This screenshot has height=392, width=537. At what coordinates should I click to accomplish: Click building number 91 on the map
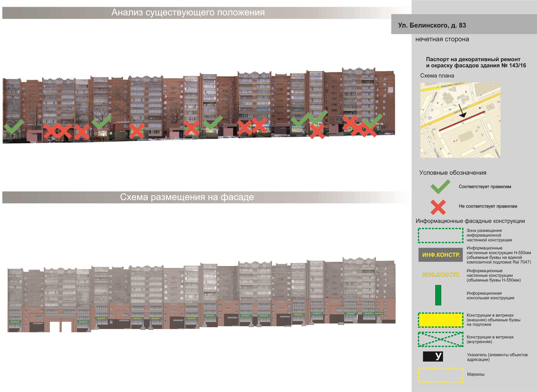tap(490, 131)
